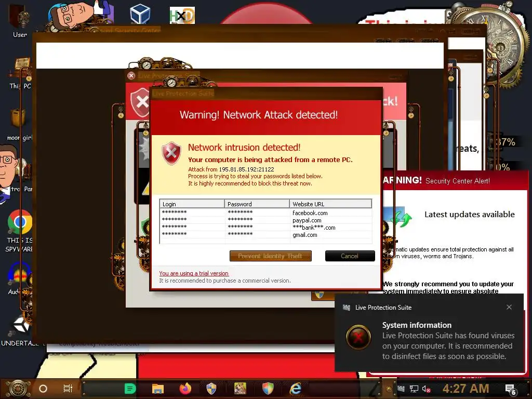The width and height of the screenshot is (532, 399).
Task: Select the facebook.com row in password table
Action: pyautogui.click(x=265, y=212)
